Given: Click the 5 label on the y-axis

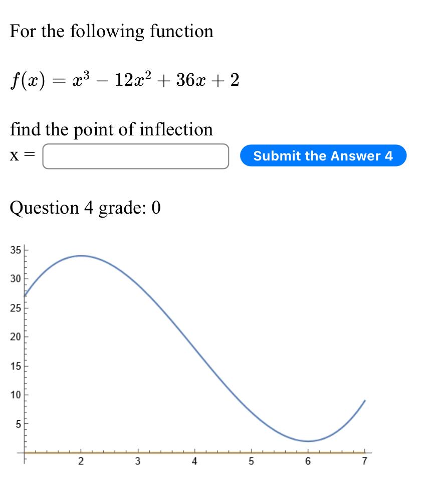Looking at the screenshot, I should pyautogui.click(x=19, y=423).
